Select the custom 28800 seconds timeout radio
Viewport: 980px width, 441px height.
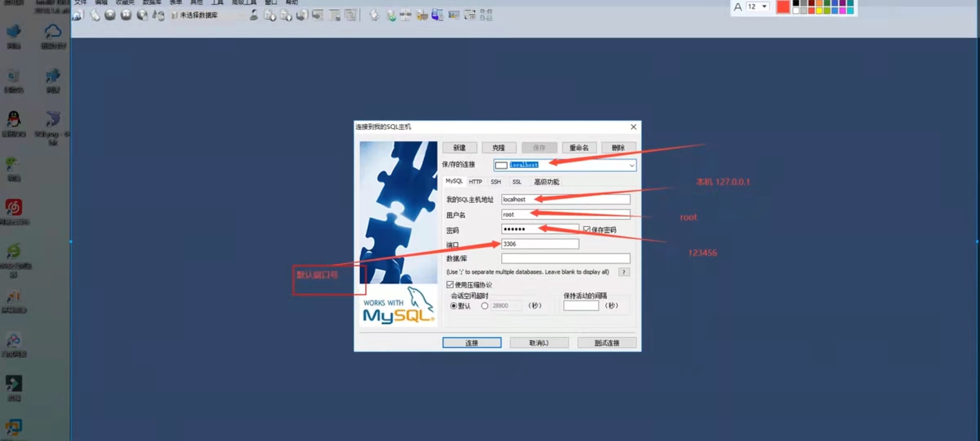(485, 306)
